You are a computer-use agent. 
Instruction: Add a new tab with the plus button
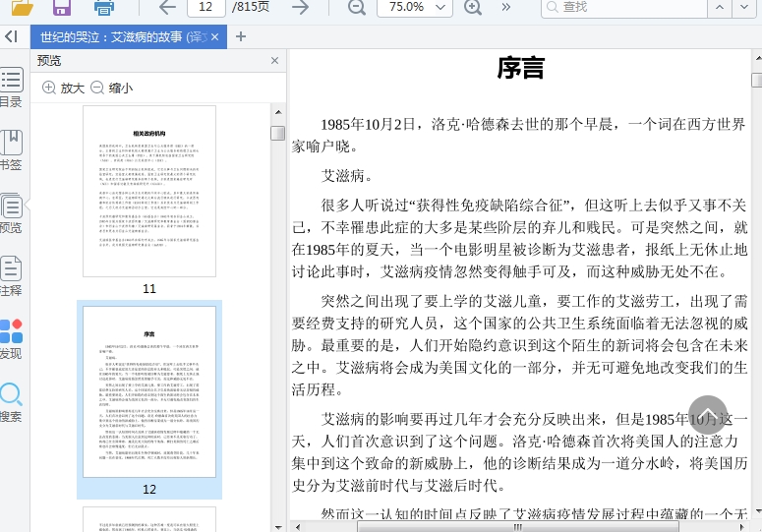coord(241,37)
